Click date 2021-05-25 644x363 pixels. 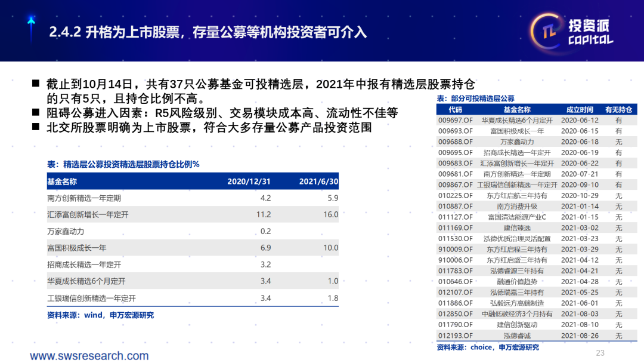click(580, 293)
